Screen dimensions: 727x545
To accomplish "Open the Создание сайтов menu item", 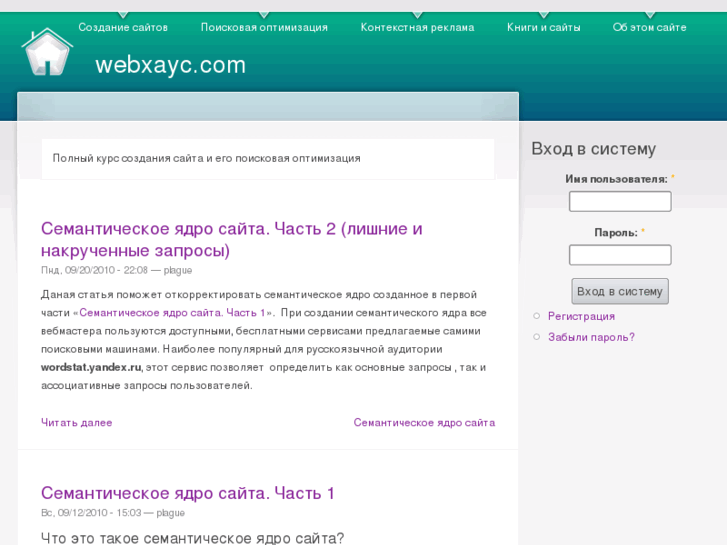I will (123, 27).
